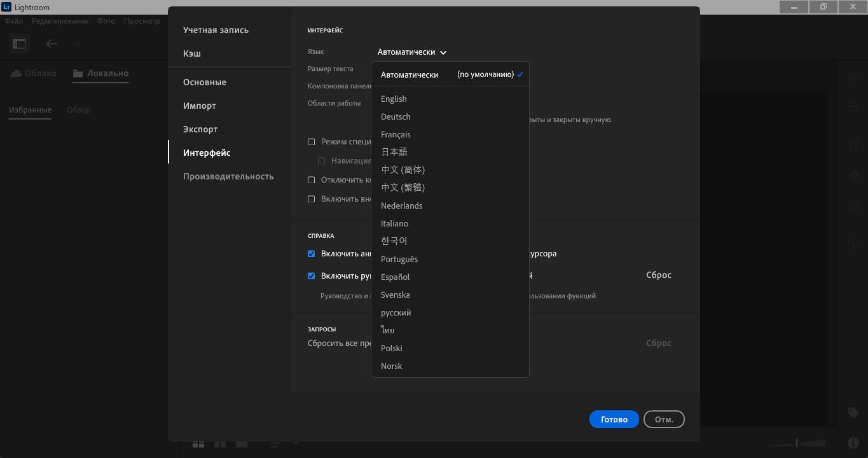Open the Обзор tab
Viewport: 868px width, 458px height.
click(79, 110)
